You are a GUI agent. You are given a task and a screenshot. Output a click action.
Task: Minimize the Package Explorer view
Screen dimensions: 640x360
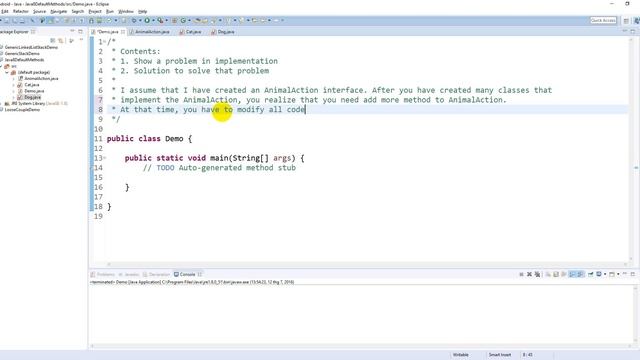pos(72,31)
